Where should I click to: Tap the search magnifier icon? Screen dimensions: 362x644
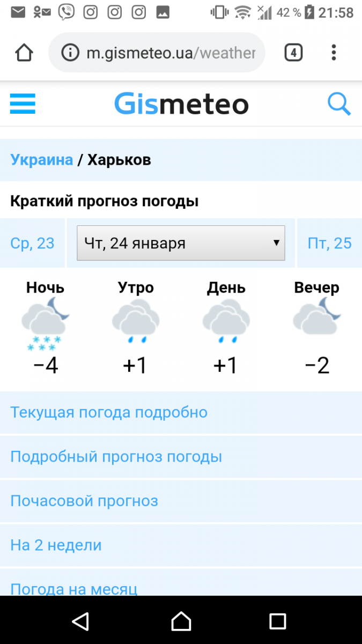click(339, 104)
